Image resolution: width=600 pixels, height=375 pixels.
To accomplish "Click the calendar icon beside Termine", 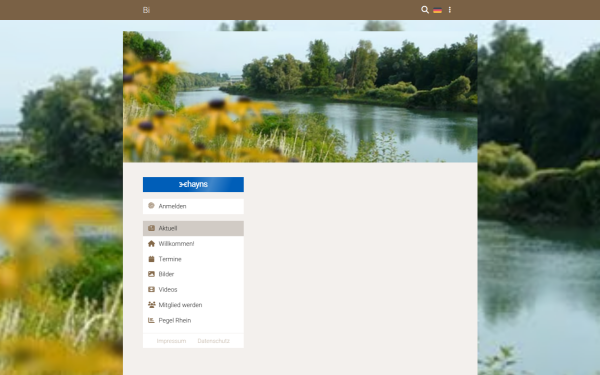I will pyautogui.click(x=151, y=259).
